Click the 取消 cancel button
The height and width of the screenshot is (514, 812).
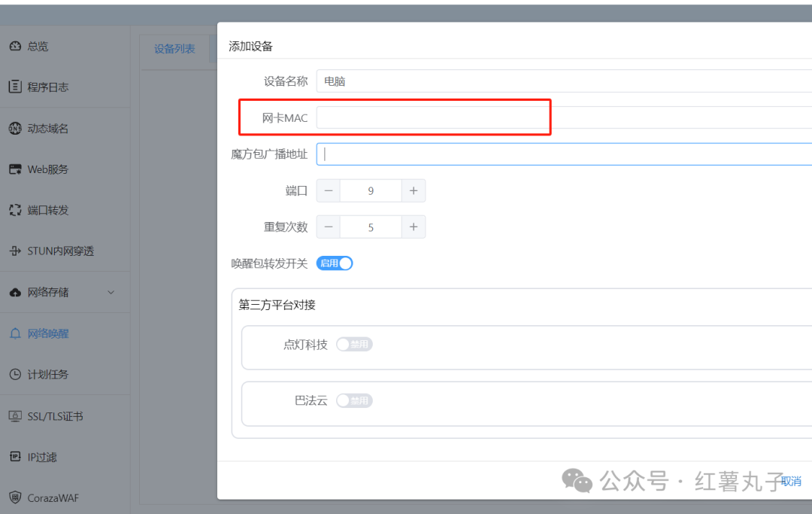791,482
